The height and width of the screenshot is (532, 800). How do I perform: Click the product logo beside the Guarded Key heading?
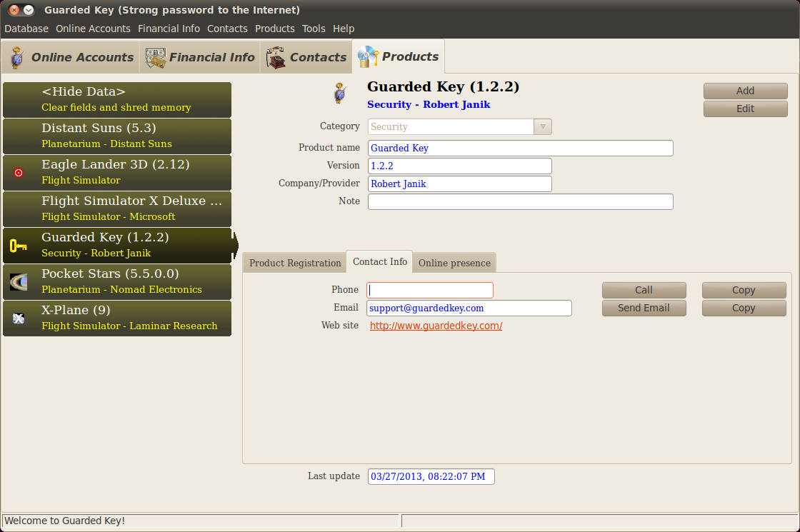[x=340, y=94]
